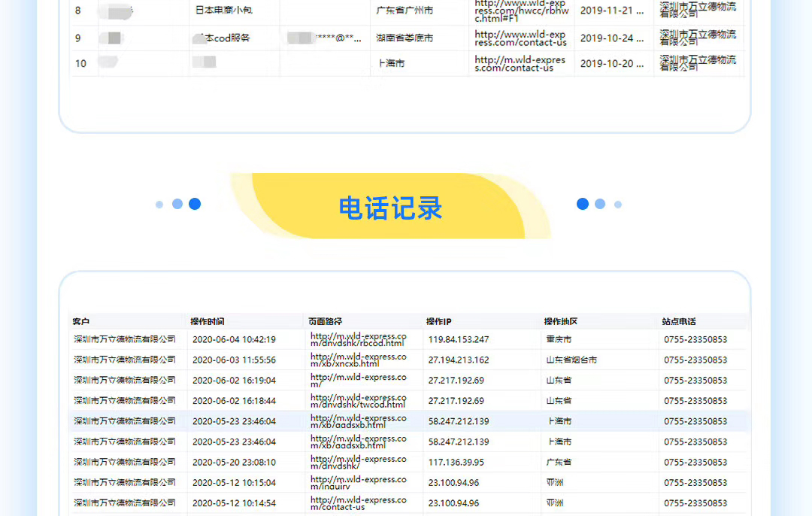Image resolution: width=812 pixels, height=516 pixels.
Task: Open the m.wld-express.com/contact-us link in row 10
Action: pyautogui.click(x=520, y=63)
